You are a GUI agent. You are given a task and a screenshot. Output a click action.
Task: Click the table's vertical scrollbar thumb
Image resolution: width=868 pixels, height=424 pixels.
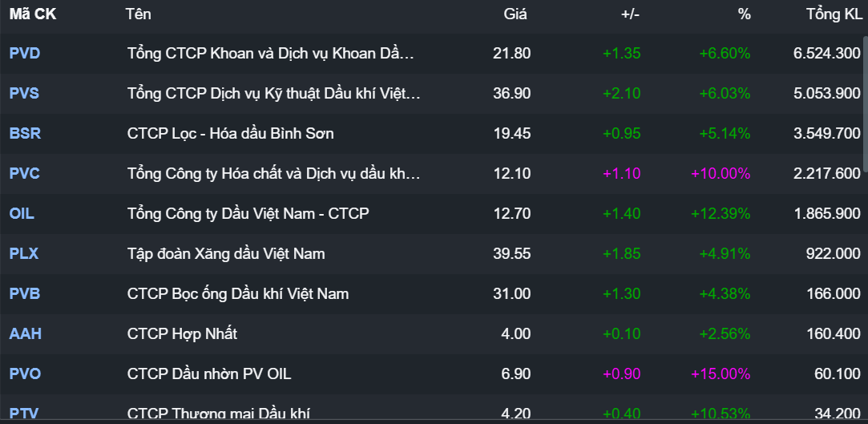(865, 104)
